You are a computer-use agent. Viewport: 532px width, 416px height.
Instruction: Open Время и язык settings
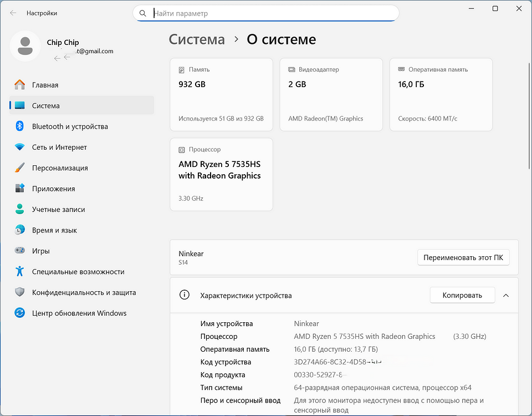coord(54,230)
